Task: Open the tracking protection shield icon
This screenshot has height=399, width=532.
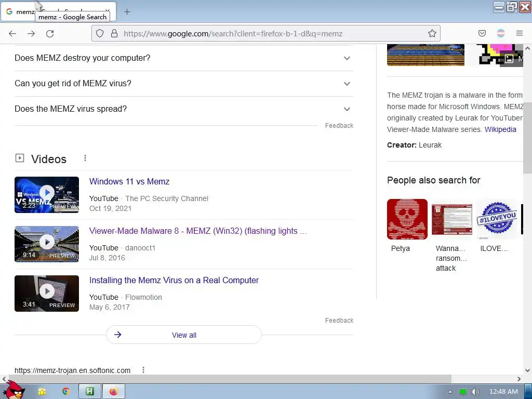Action: [x=99, y=33]
